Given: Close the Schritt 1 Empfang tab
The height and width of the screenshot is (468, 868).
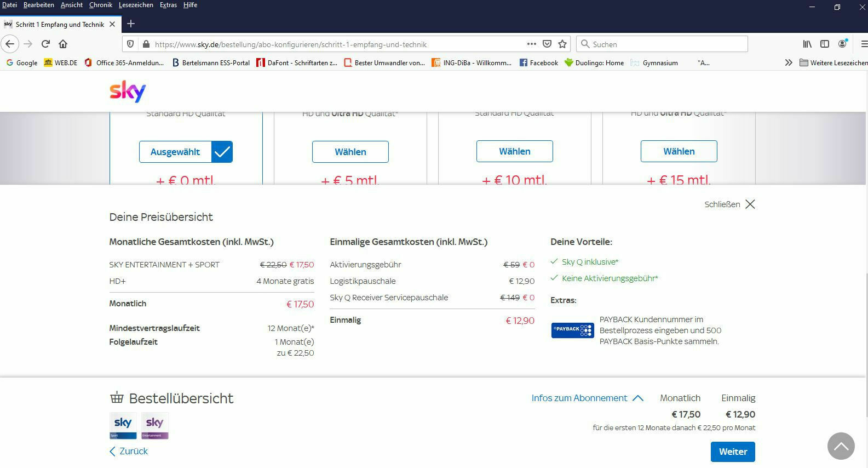Looking at the screenshot, I should point(112,24).
